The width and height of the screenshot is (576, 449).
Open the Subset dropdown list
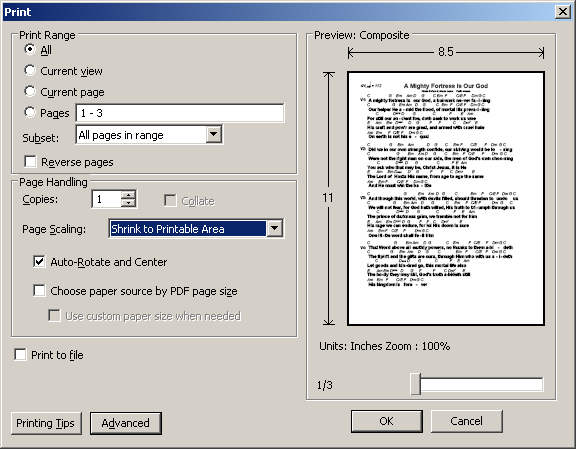click(x=214, y=134)
